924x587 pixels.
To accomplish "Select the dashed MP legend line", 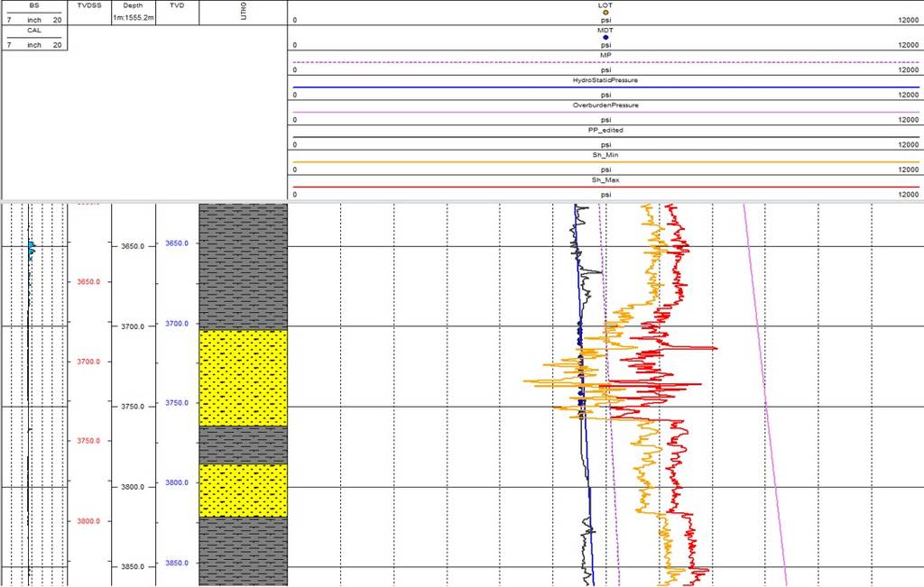I will 605,62.
